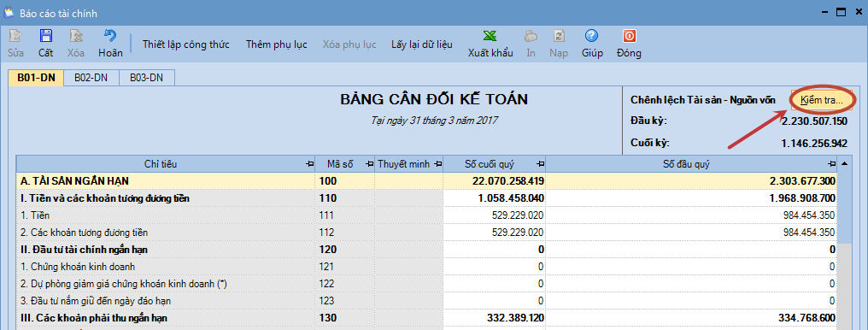Open help via the Giúp icon
This screenshot has width=868, height=330.
pyautogui.click(x=592, y=37)
